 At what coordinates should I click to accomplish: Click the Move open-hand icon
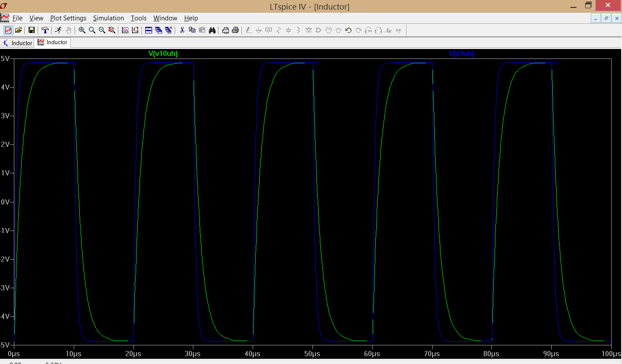tap(329, 30)
